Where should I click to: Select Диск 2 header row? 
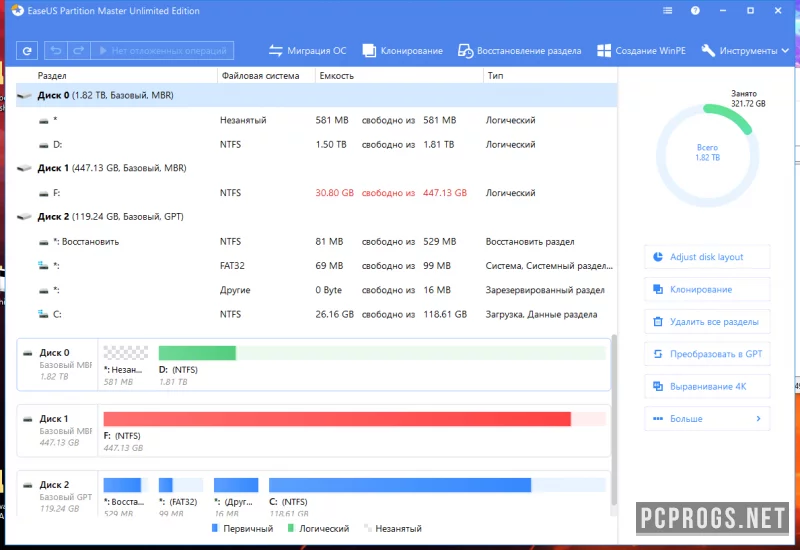316,217
